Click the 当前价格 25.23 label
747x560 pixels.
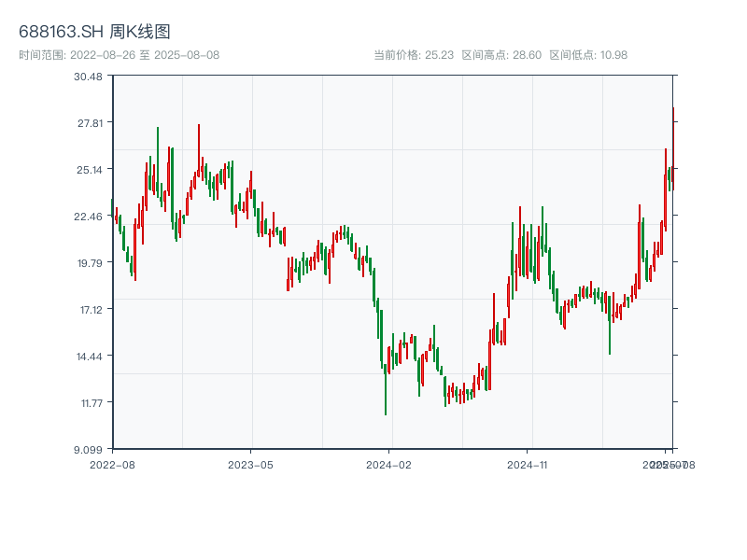tap(414, 55)
